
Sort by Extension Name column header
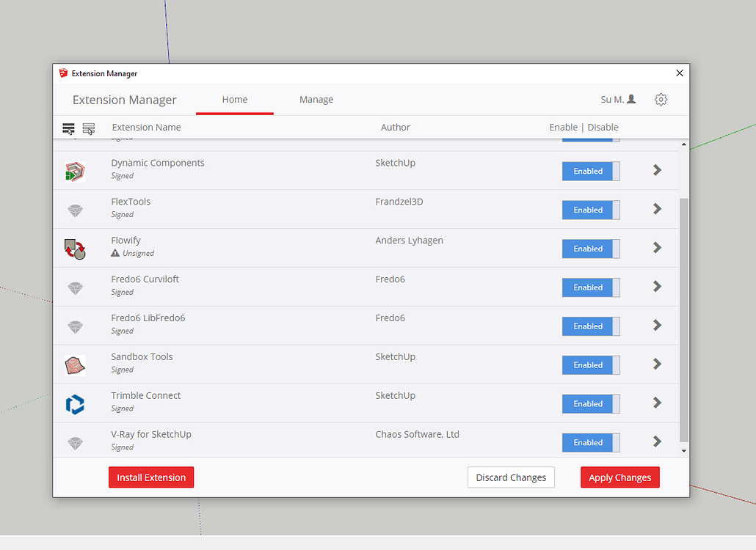147,127
